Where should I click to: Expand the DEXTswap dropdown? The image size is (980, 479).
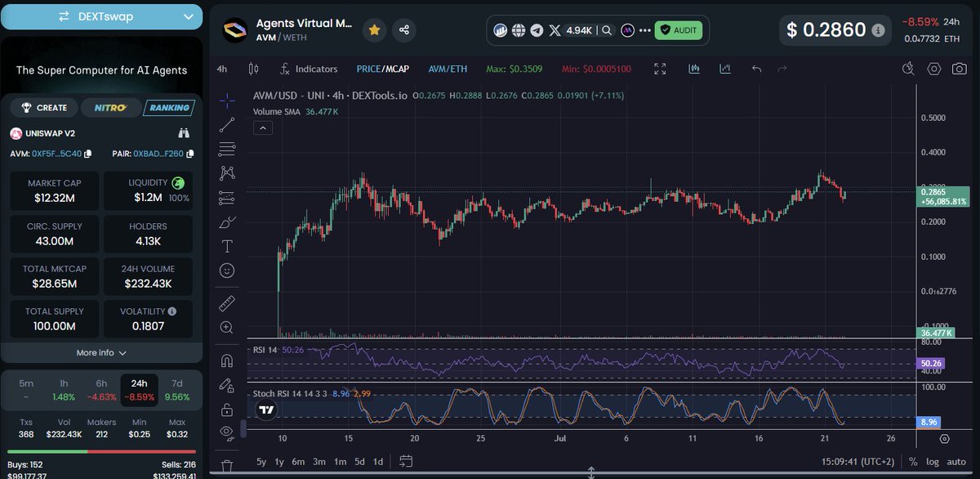click(x=101, y=16)
